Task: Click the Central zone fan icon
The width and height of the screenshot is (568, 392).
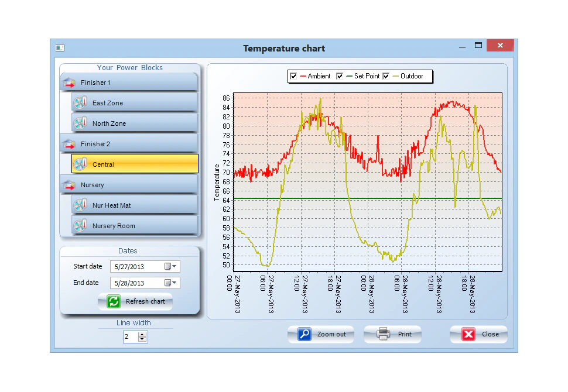Action: click(x=80, y=164)
